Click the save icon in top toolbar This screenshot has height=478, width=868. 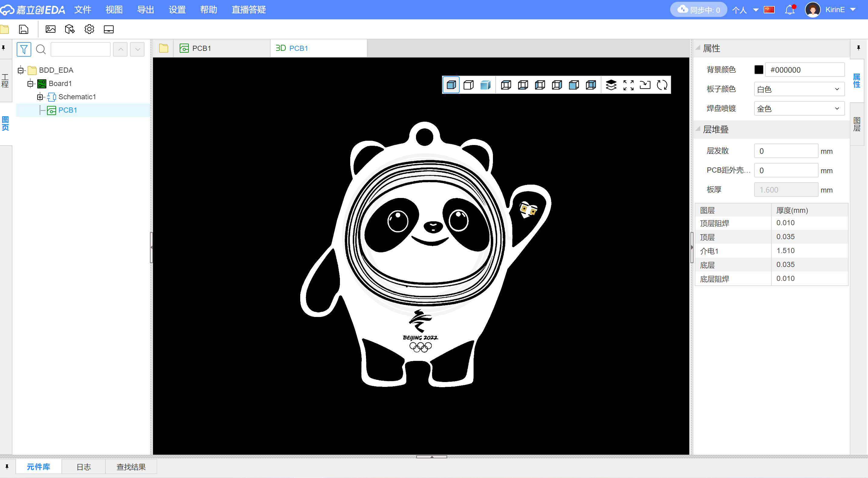pyautogui.click(x=24, y=29)
